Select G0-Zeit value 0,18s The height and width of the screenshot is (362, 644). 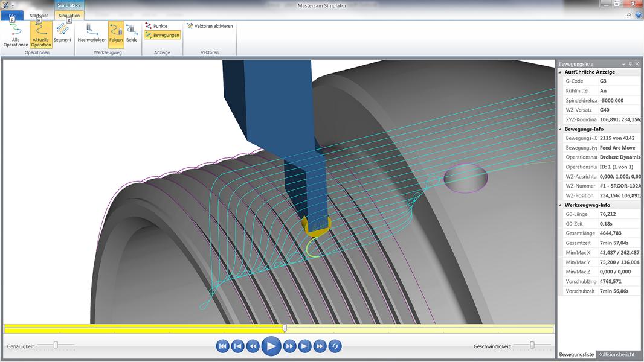[x=606, y=224]
